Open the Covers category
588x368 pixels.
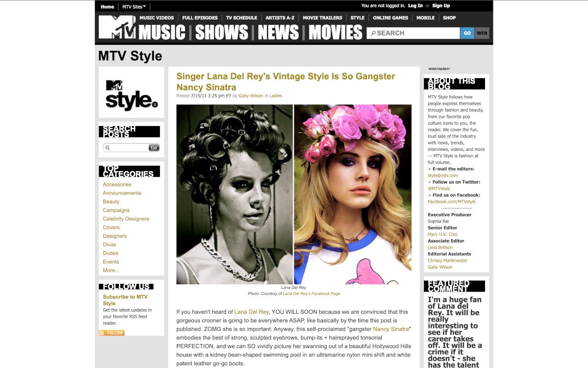[x=111, y=227]
